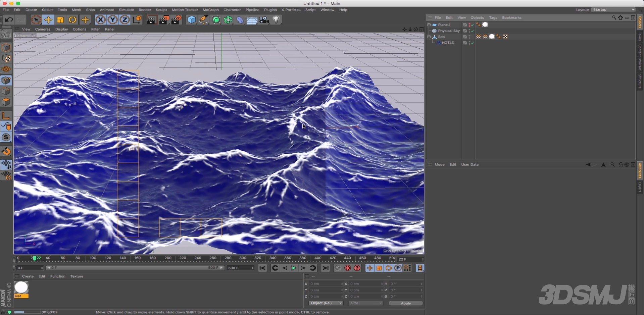Select Physical Sky object
The image size is (644, 315).
click(448, 31)
